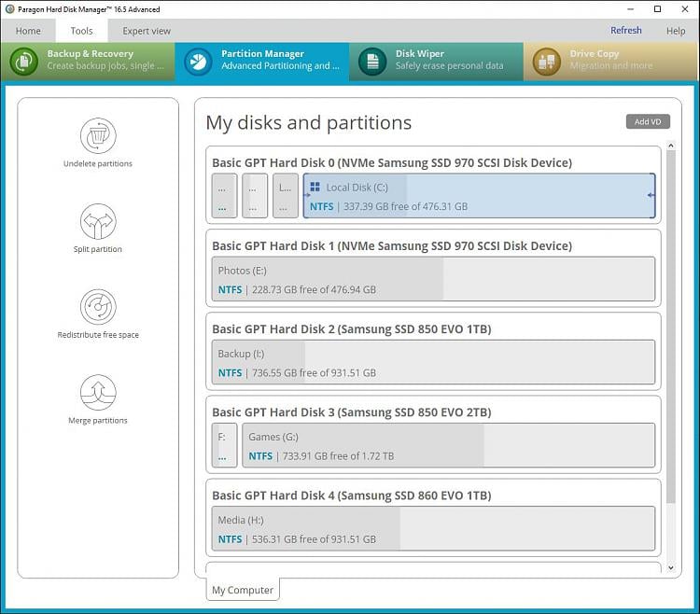The image size is (700, 614).
Task: Click the scroll up arrow in disk list
Action: tap(671, 146)
